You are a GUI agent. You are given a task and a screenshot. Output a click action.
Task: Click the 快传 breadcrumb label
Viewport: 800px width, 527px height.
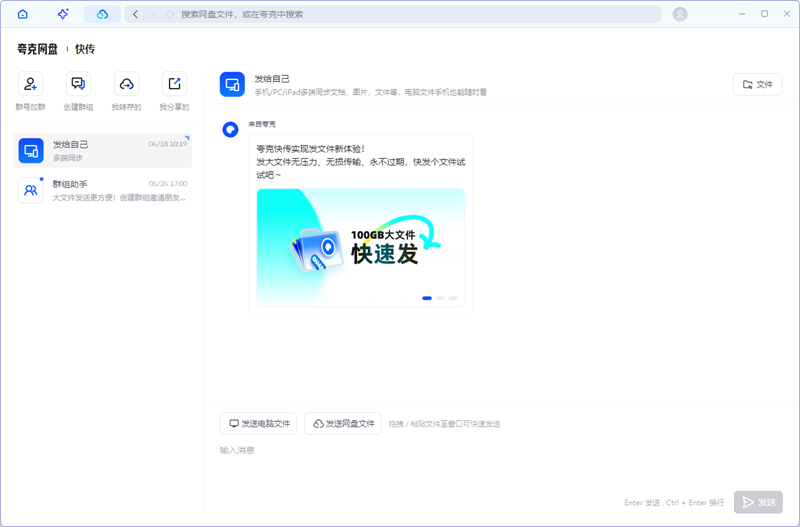[x=85, y=49]
